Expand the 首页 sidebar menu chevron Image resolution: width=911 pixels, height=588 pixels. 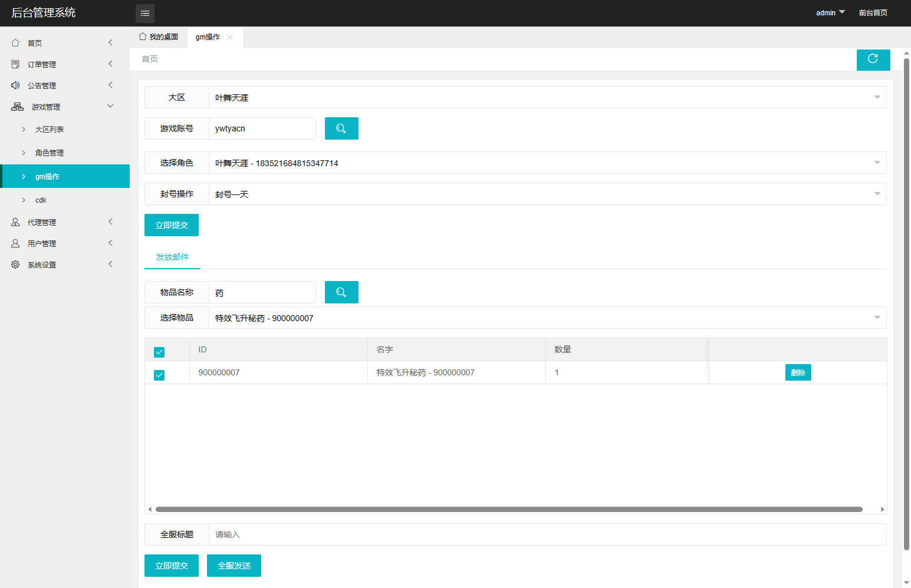click(110, 42)
